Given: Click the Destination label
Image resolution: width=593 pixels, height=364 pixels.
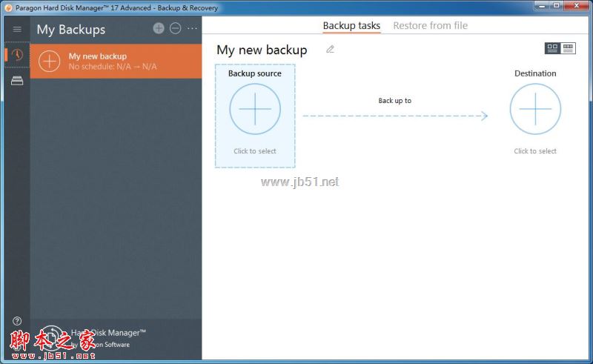Looking at the screenshot, I should [535, 73].
